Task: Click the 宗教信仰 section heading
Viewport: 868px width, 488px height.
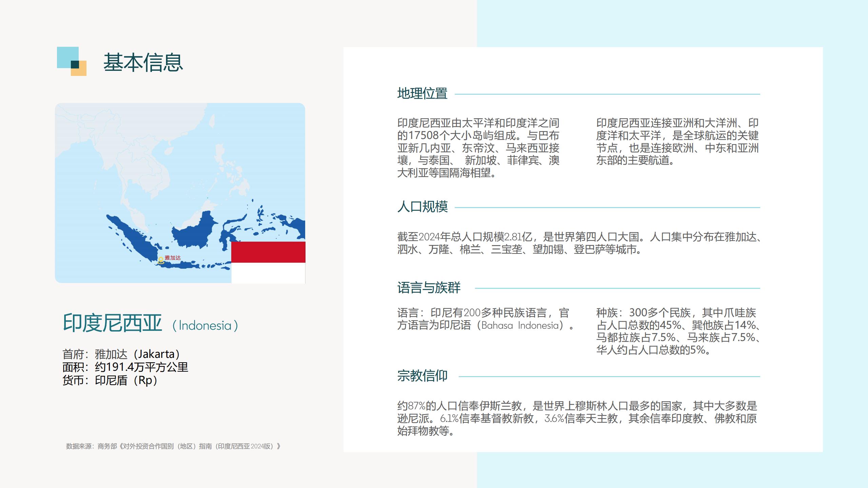Action: pos(422,376)
